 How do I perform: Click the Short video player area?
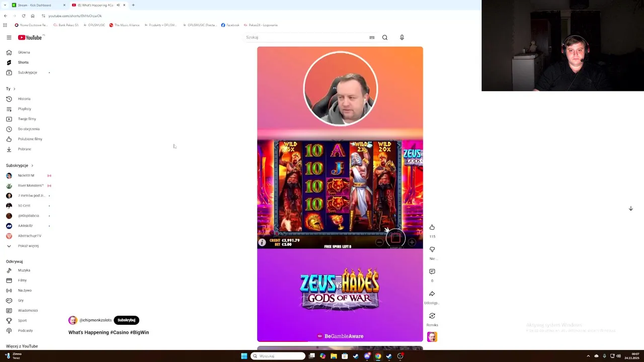tap(340, 194)
